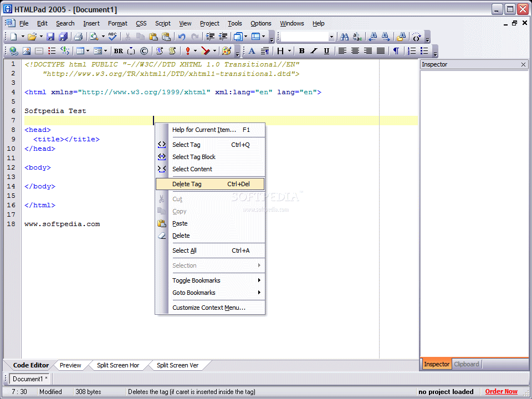Click the Insert Table icon
Image resolution: width=532 pixels, height=399 pixels.
80,51
